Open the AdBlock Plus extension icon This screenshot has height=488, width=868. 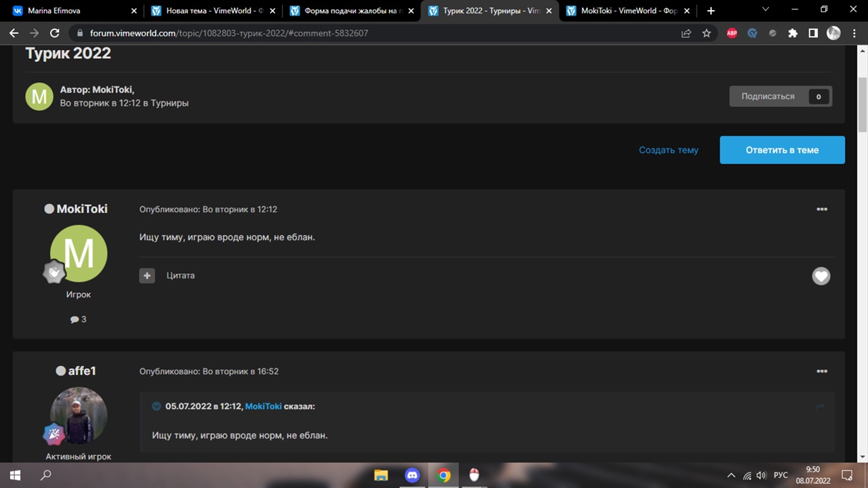point(732,33)
